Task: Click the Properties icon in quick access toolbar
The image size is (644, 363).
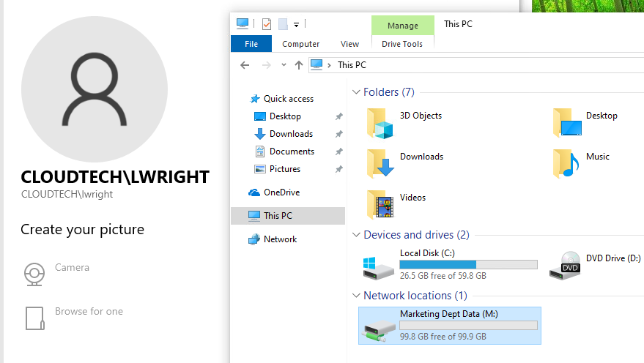Action: [266, 23]
